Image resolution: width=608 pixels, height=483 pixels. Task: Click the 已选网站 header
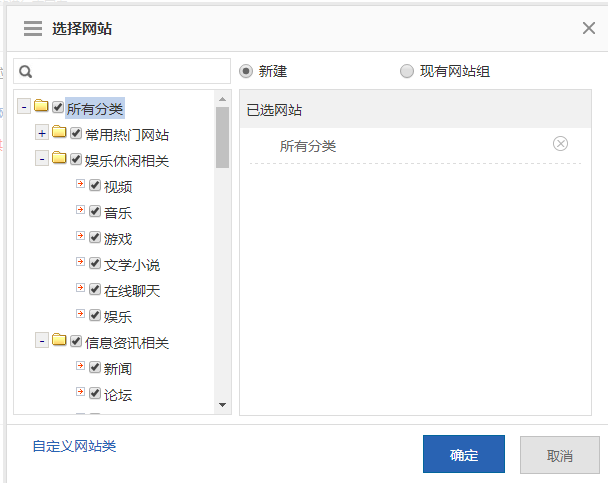(415, 110)
